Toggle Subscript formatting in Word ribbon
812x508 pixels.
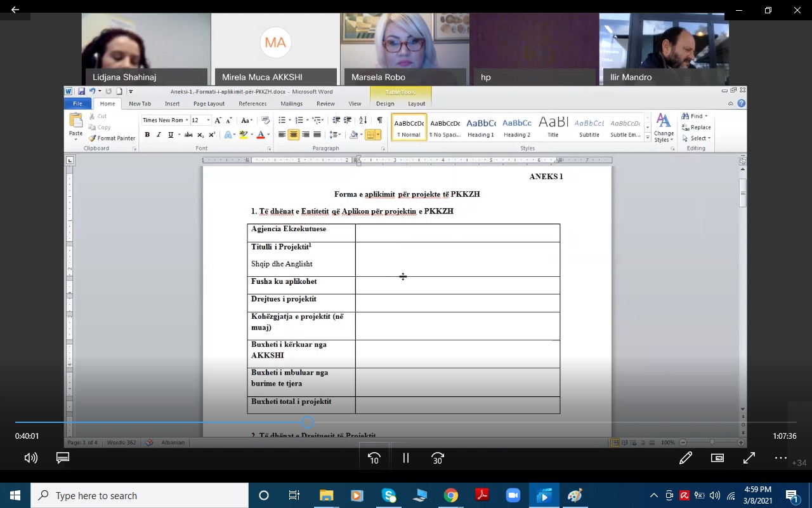click(200, 135)
